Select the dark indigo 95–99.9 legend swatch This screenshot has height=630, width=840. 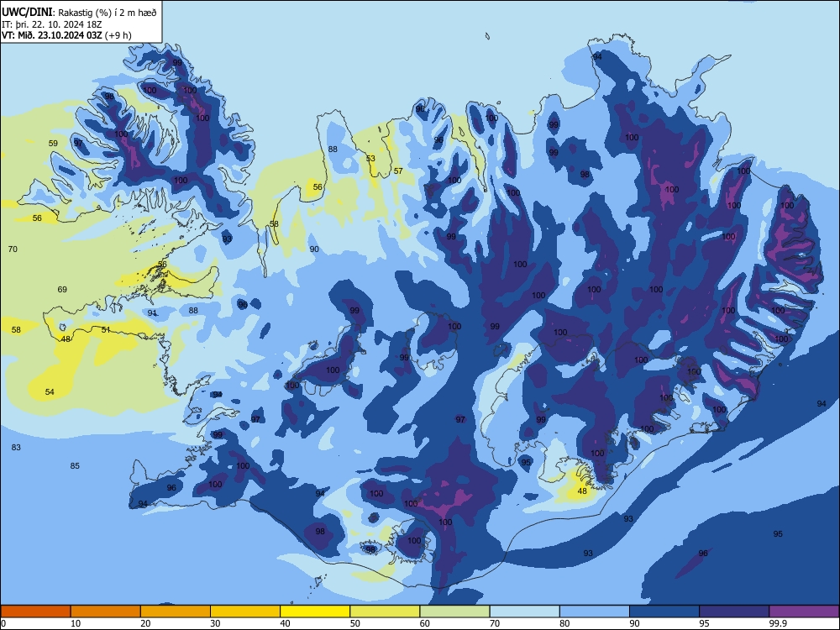[734, 612]
